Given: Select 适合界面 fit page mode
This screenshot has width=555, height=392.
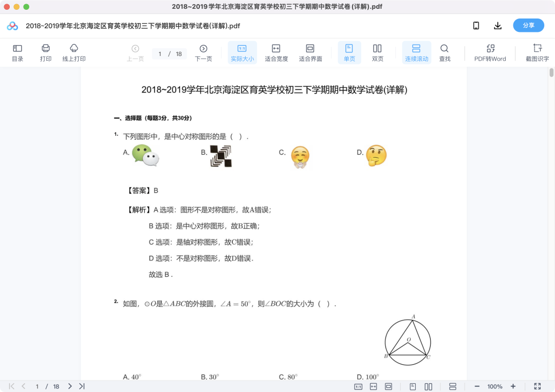Looking at the screenshot, I should [310, 53].
